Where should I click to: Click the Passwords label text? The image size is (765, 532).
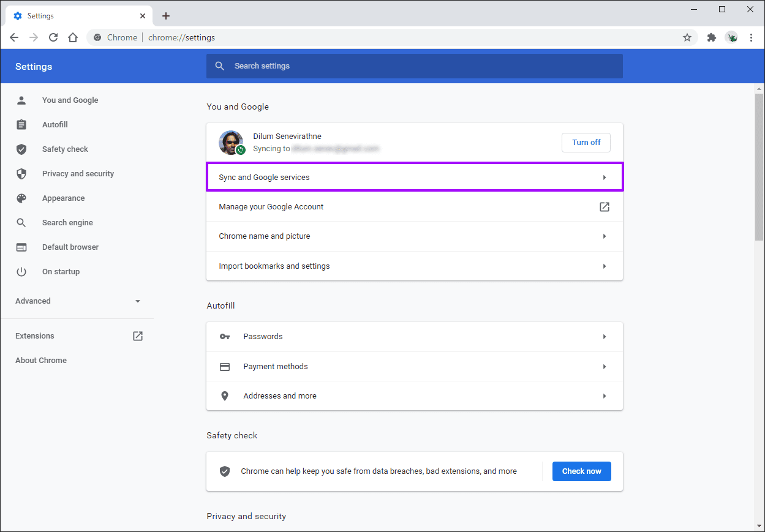coord(263,337)
